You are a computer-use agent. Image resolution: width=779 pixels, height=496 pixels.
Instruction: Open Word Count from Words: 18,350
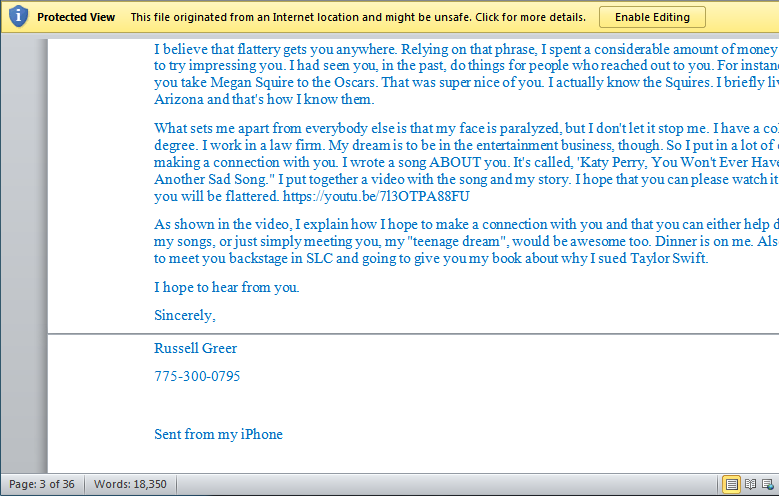click(x=130, y=484)
